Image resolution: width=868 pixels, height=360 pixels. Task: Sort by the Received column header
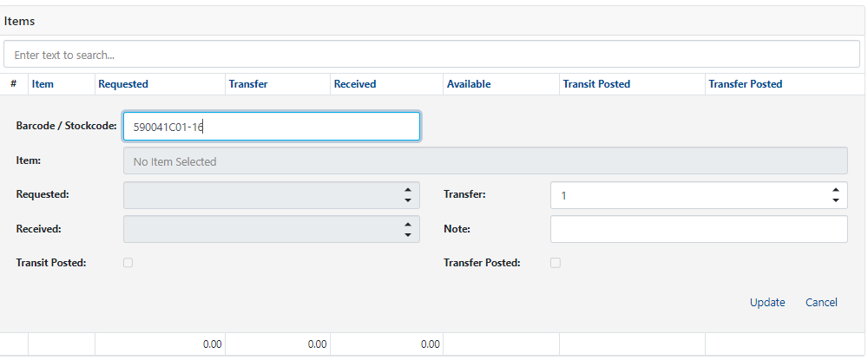coord(355,84)
